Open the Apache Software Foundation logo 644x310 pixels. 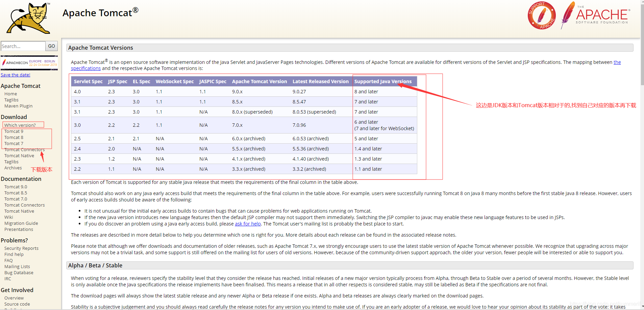(x=595, y=15)
